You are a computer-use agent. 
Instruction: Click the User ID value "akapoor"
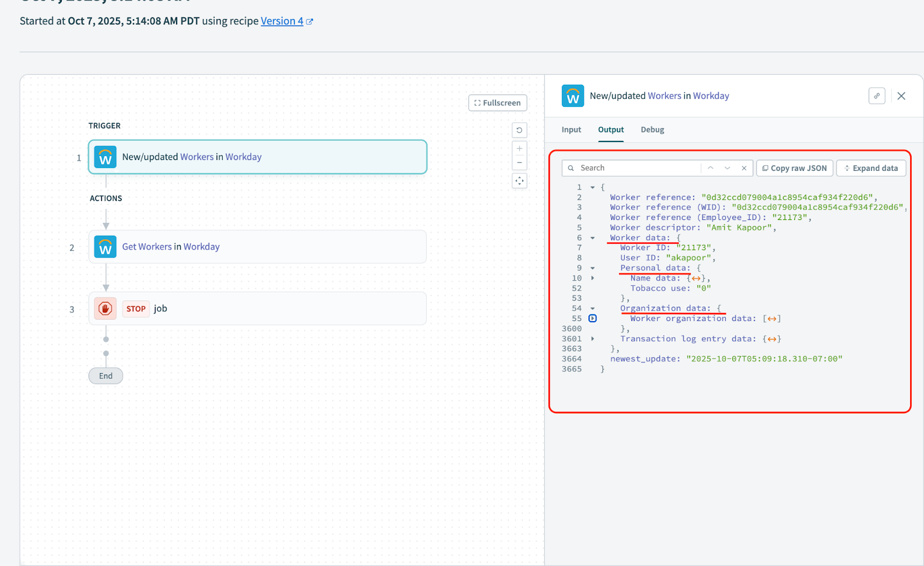tap(688, 258)
